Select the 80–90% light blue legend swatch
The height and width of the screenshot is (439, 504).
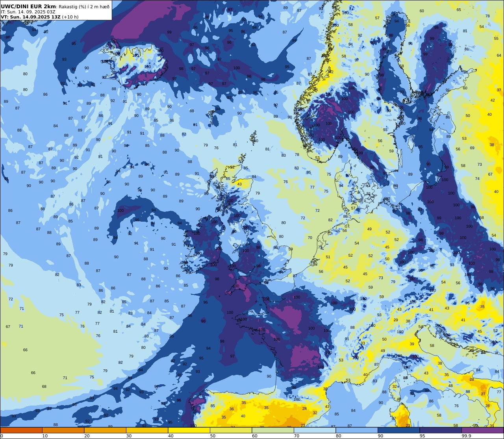pyautogui.click(x=357, y=430)
